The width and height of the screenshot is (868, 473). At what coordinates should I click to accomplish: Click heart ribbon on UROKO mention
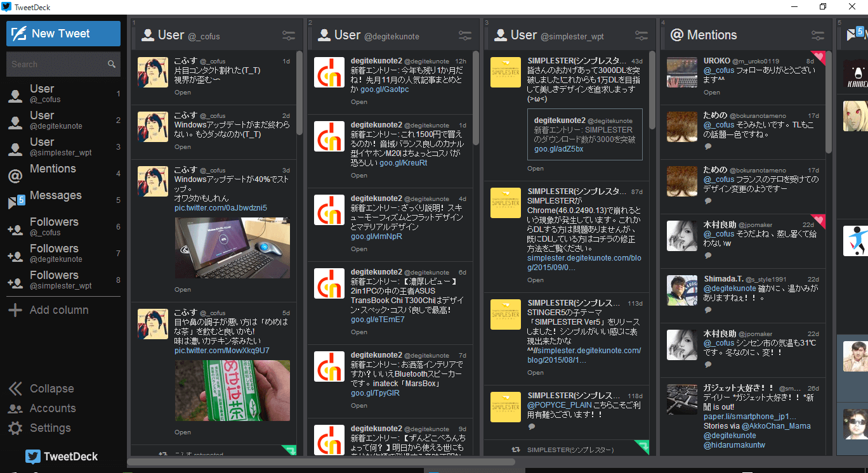click(818, 57)
